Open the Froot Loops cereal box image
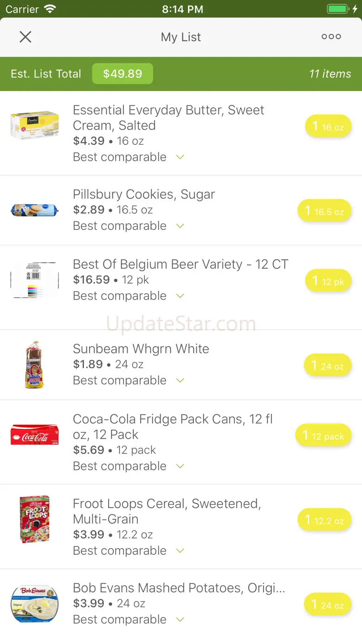 [x=35, y=519]
